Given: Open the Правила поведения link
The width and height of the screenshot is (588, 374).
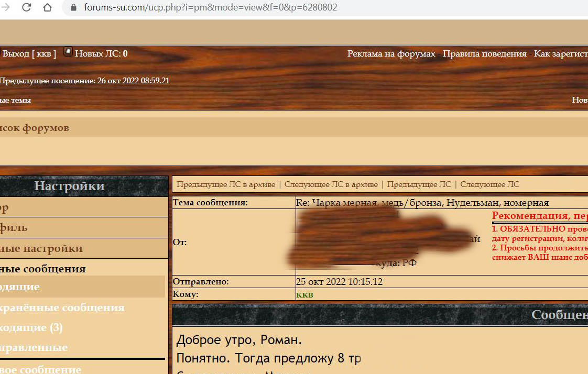Looking at the screenshot, I should click(484, 53).
